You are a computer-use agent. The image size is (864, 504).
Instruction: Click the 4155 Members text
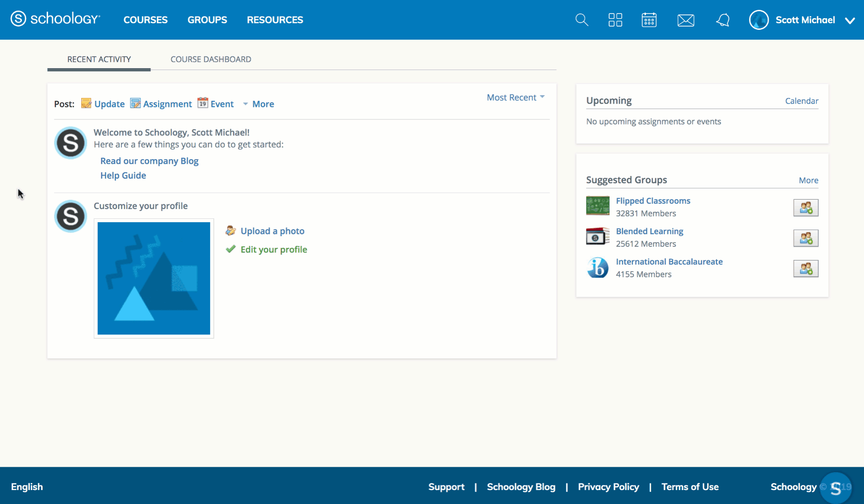(644, 274)
